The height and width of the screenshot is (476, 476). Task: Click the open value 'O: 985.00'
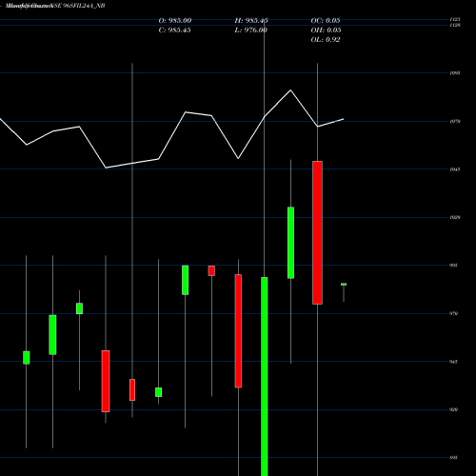click(x=175, y=21)
